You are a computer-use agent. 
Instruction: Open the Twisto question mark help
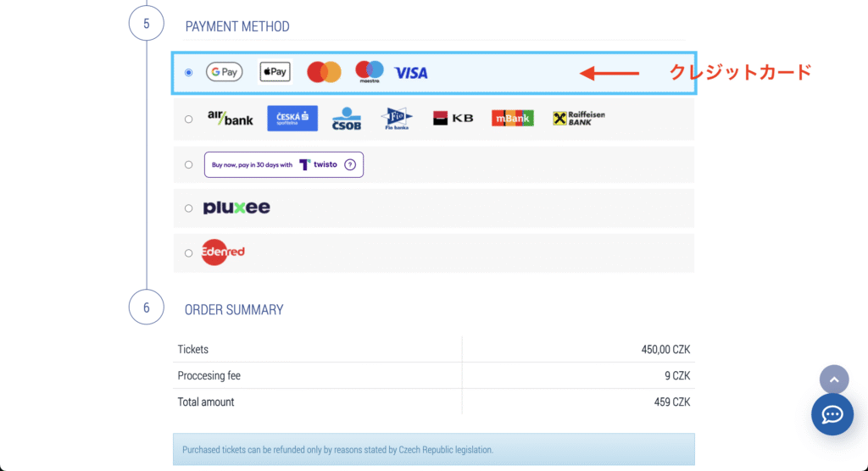[349, 165]
